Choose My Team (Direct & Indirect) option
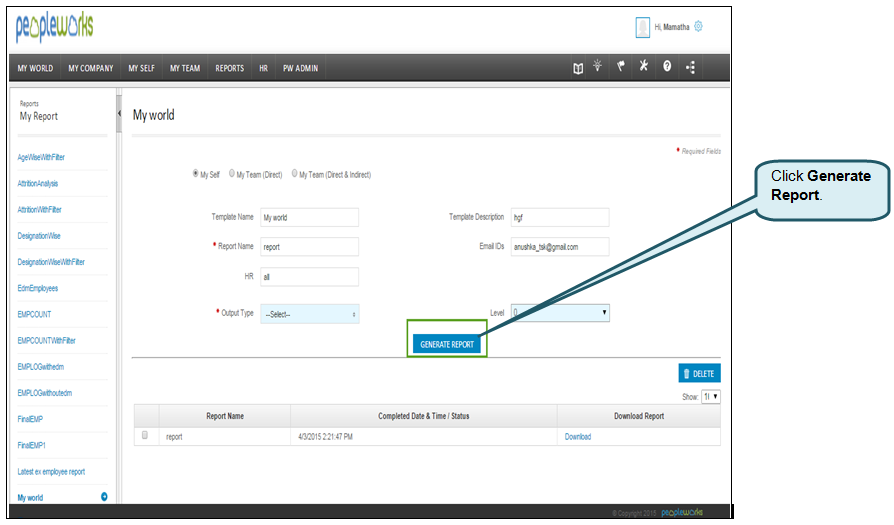This screenshot has height=525, width=894. pos(295,174)
